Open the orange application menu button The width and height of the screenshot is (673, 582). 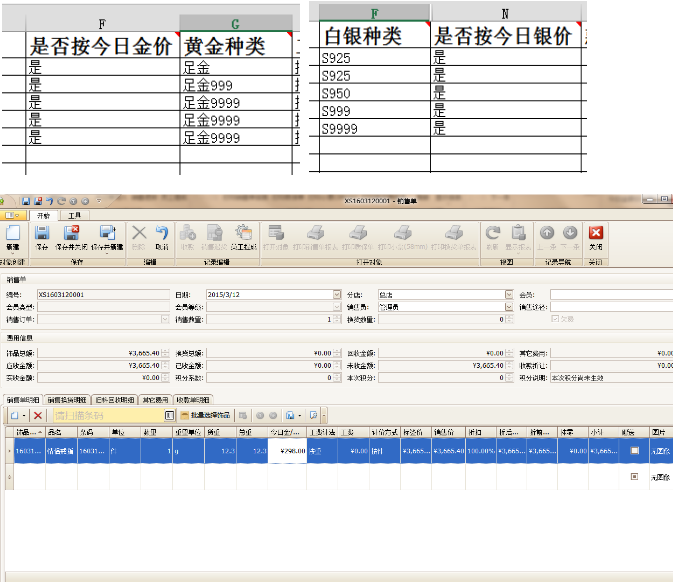coord(13,215)
